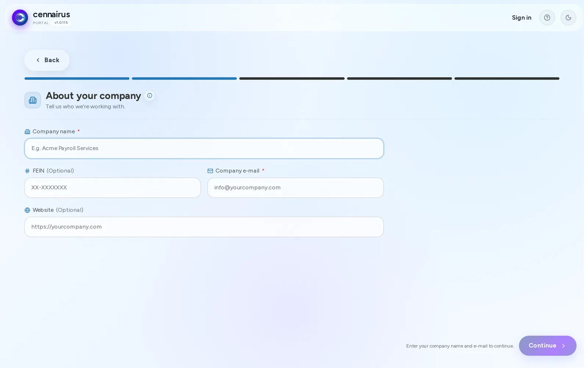Click the info icon beside About your company
Screen dimensions: 588x368
click(x=150, y=96)
